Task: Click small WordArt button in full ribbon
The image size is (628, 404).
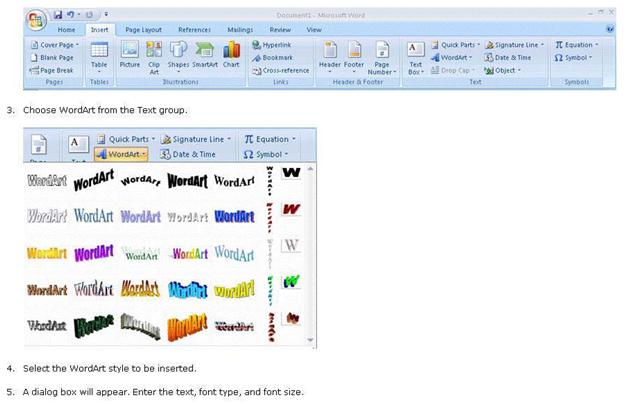Action: [x=451, y=58]
